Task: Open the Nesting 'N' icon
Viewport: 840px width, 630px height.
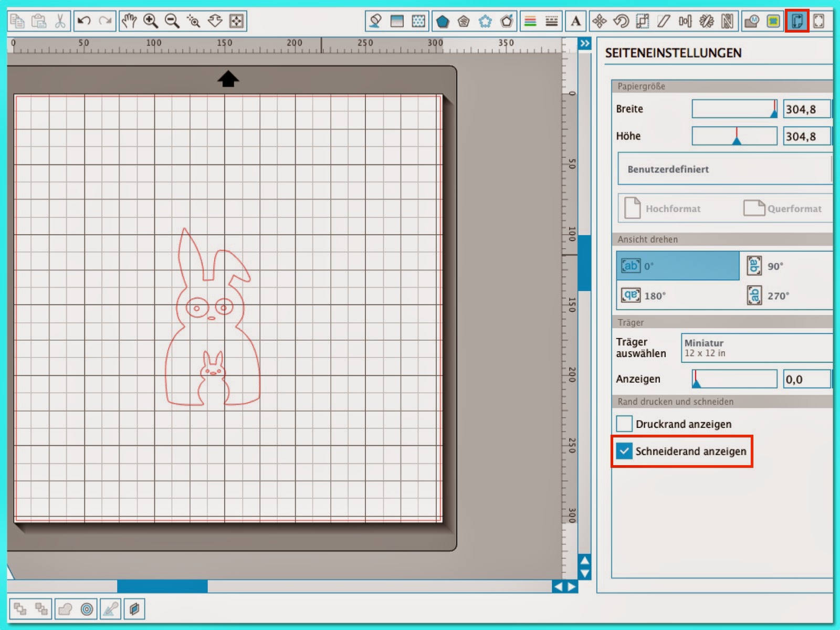Action: 728,21
